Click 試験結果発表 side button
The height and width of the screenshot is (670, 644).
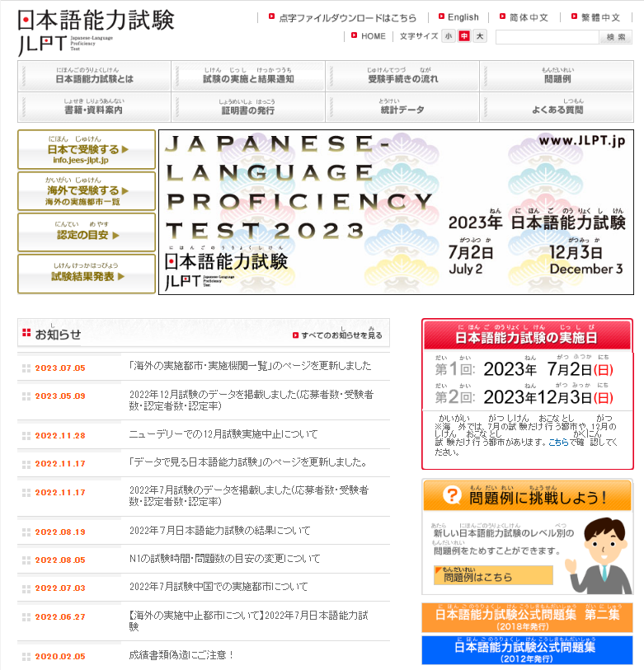87,274
